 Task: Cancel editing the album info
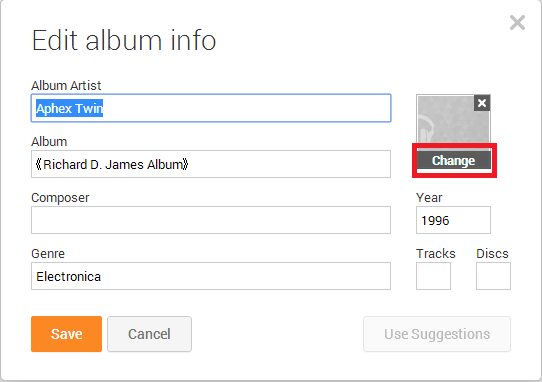[149, 334]
